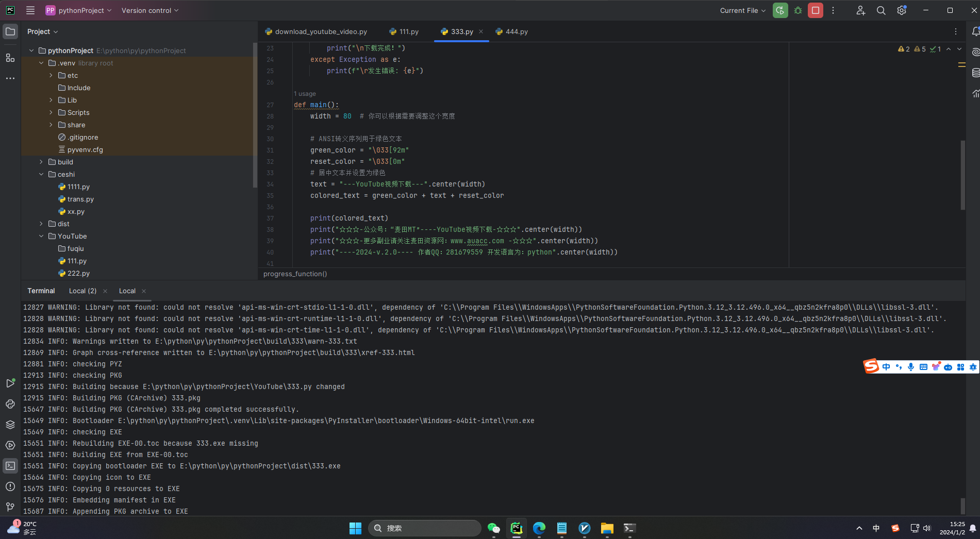980x539 pixels.
Task: Open trans.py in project tree
Action: click(x=80, y=199)
